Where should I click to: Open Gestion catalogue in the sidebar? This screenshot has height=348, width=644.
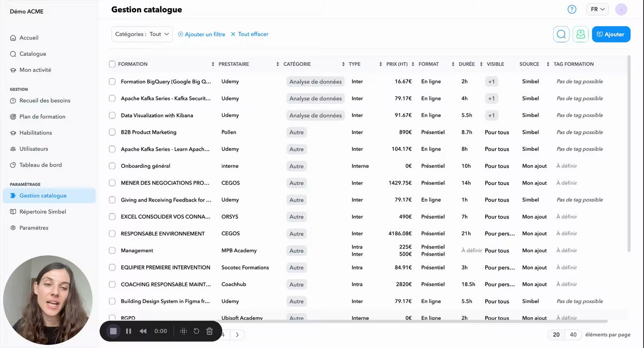coord(49,196)
